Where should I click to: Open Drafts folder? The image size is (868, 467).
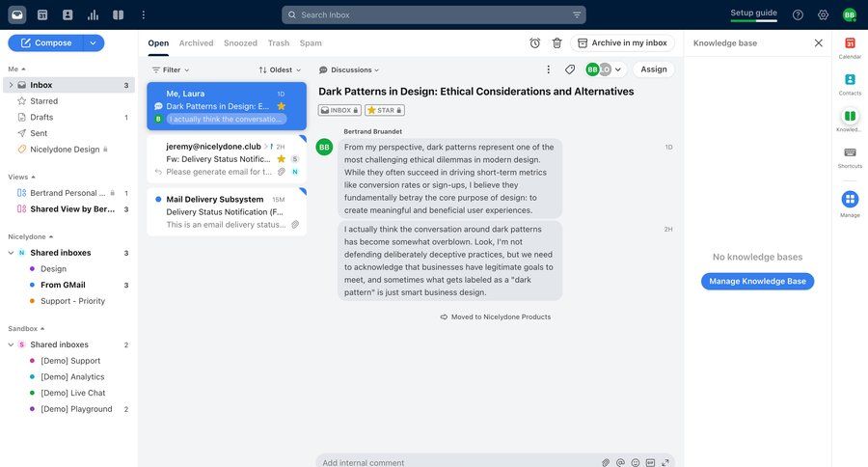pyautogui.click(x=69, y=117)
